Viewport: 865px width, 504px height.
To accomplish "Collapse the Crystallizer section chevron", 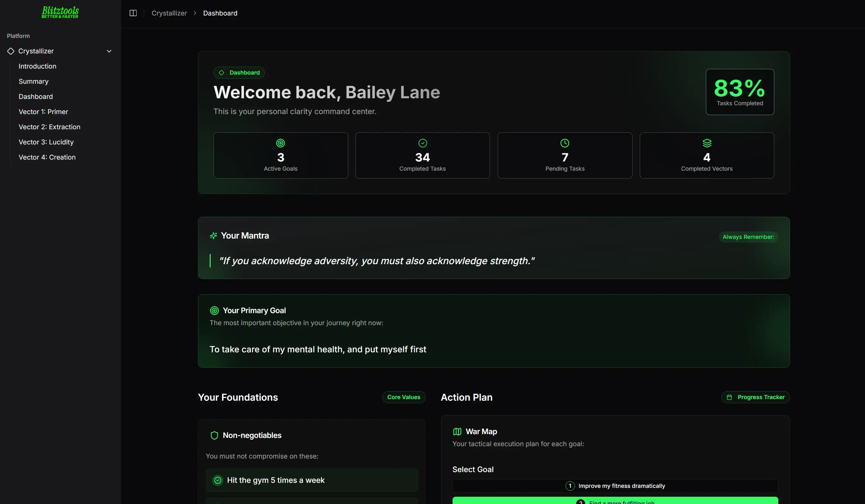I will [109, 51].
